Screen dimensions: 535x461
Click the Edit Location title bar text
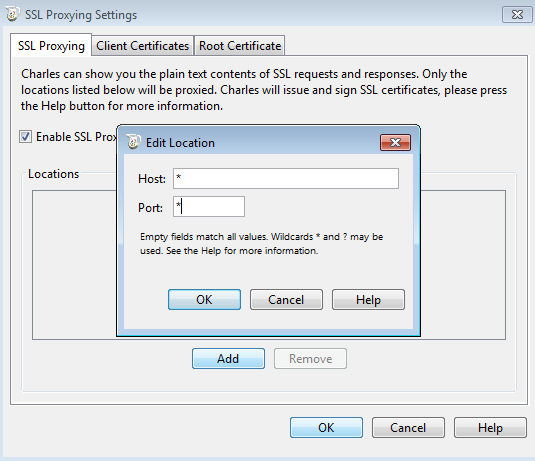(180, 143)
